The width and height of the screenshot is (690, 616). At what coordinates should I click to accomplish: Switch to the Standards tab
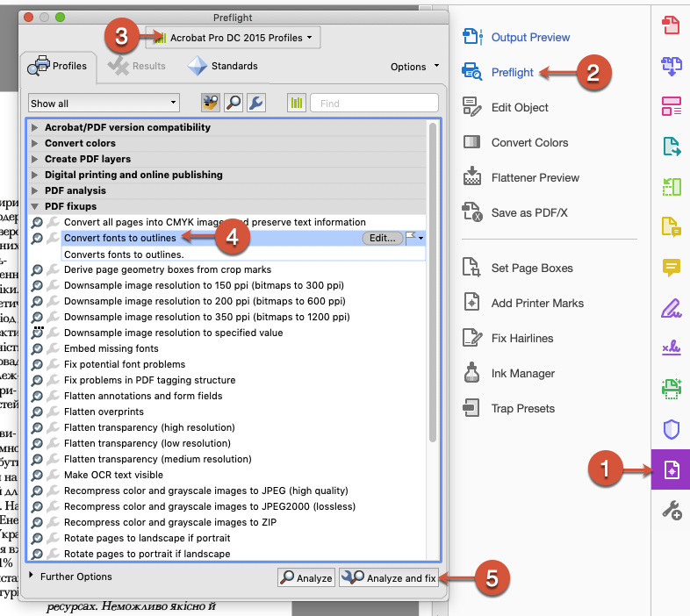coord(223,66)
